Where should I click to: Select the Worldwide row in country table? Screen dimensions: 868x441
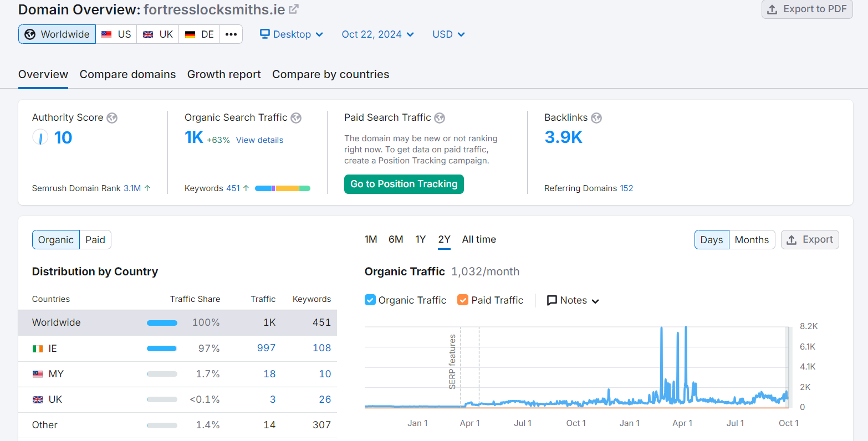pyautogui.click(x=177, y=322)
